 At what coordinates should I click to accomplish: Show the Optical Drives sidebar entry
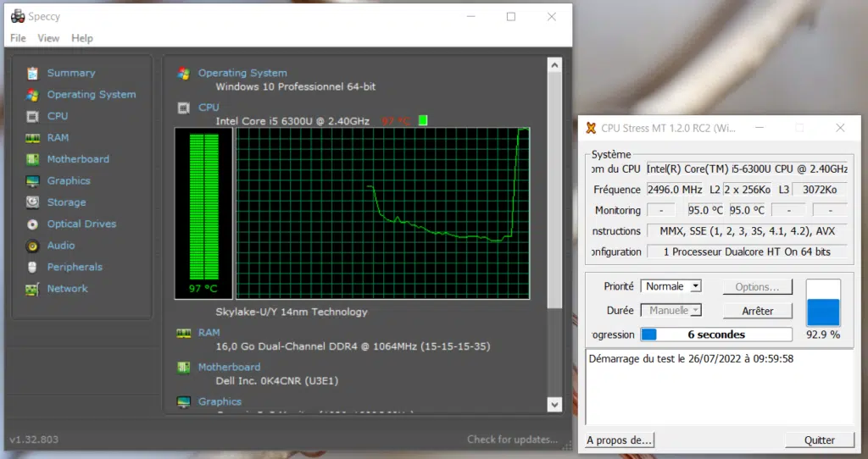81,224
